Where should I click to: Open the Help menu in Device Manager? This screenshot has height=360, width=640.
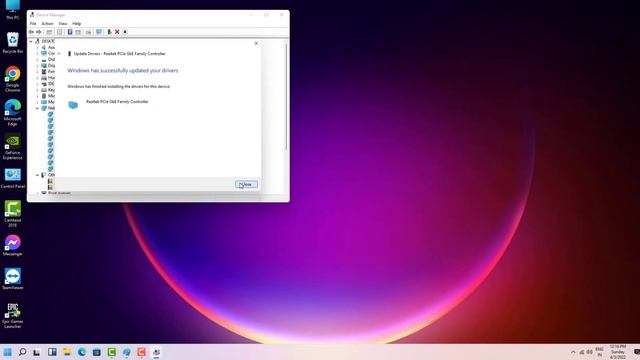coord(77,24)
